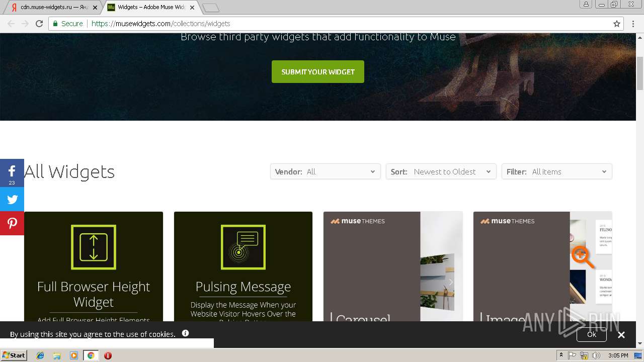
Task: Open the Sort dropdown
Action: tap(441, 171)
